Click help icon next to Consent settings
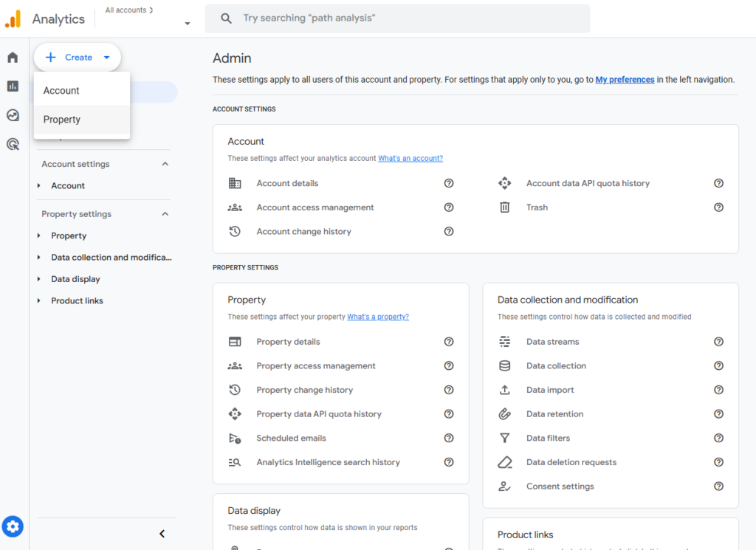The width and height of the screenshot is (756, 550). [x=718, y=487]
